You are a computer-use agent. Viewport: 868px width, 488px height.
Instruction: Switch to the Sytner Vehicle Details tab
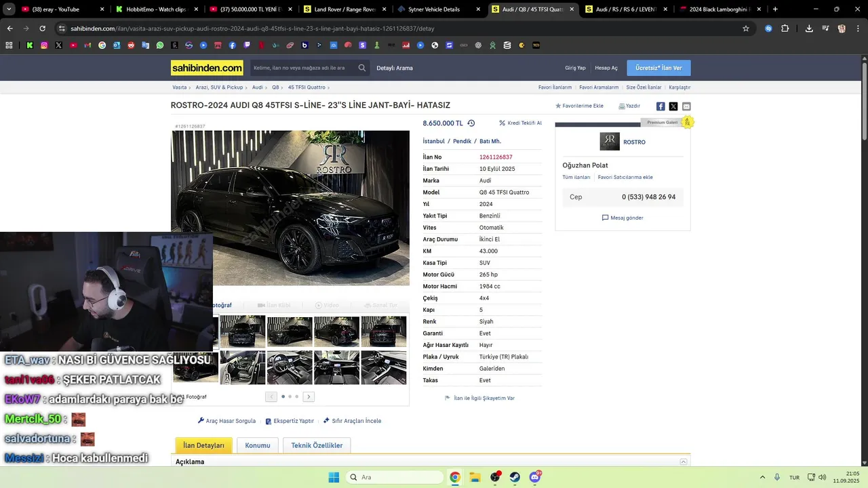[x=437, y=9]
